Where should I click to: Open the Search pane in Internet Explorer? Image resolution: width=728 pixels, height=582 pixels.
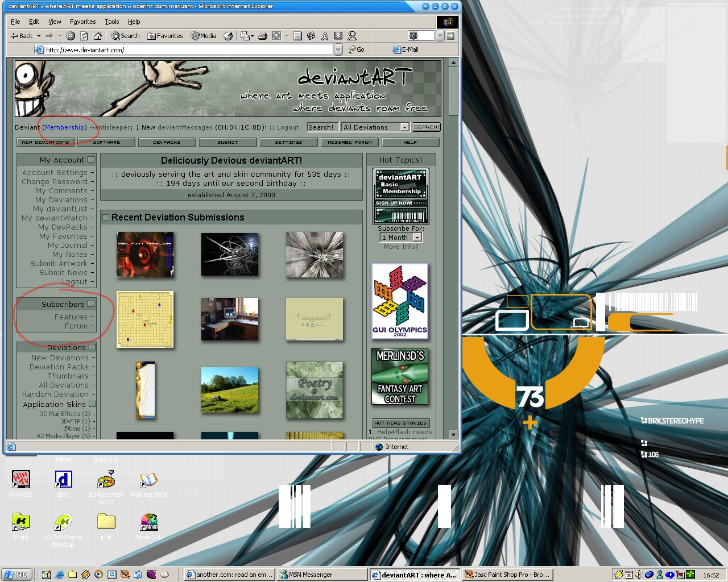[x=126, y=36]
